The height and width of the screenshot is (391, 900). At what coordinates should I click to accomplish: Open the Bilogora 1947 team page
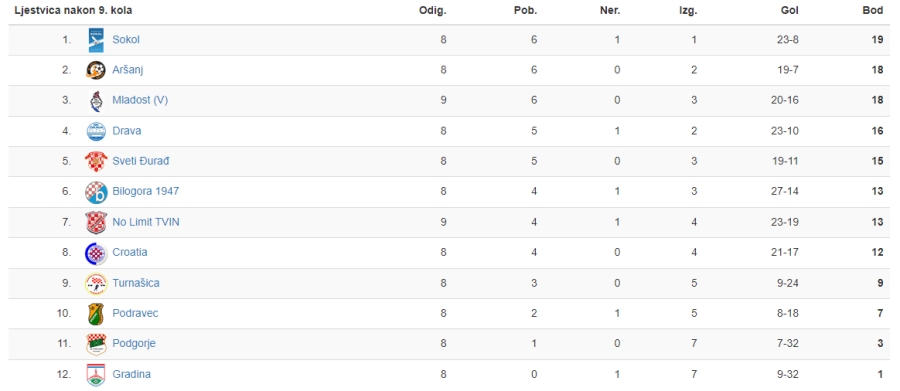coord(146,191)
